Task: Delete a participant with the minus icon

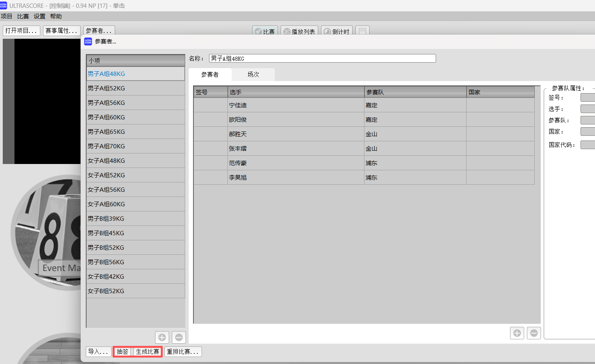Action: (x=534, y=333)
